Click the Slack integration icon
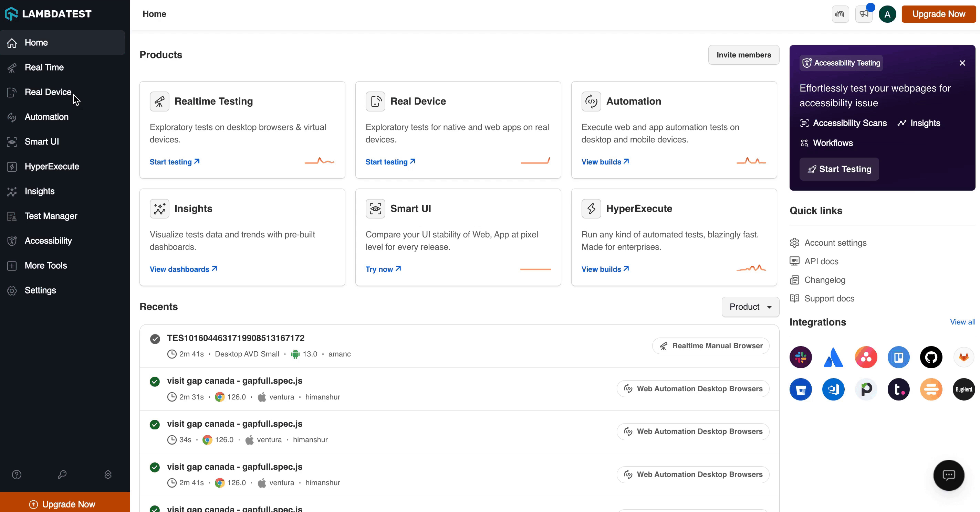The image size is (980, 512). click(x=801, y=357)
